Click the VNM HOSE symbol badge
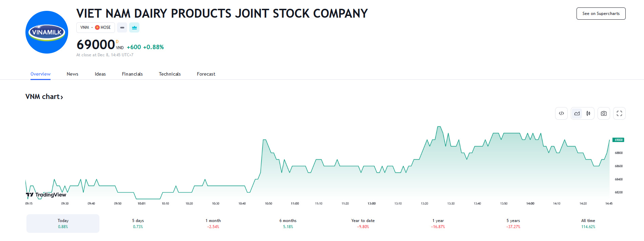The image size is (644, 241). click(95, 27)
